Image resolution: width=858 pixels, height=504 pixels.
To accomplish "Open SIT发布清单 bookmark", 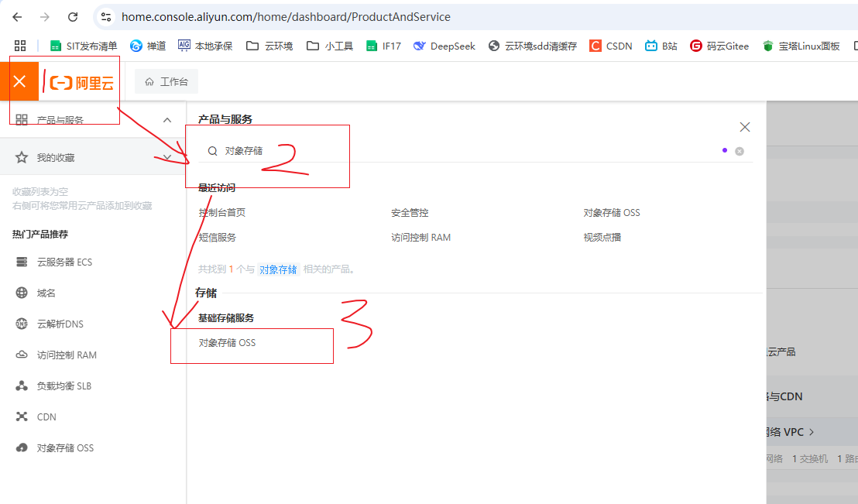I will [x=83, y=46].
